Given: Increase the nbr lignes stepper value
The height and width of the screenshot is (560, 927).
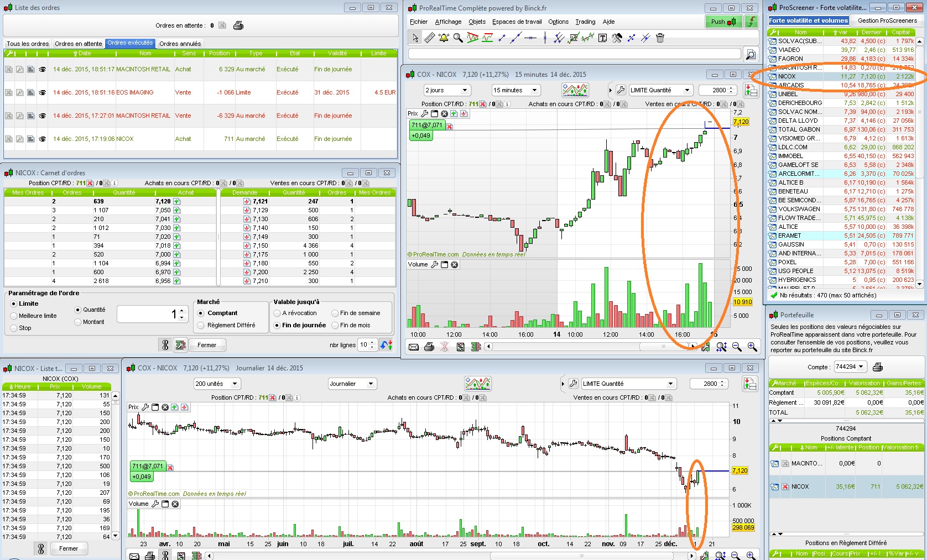Looking at the screenshot, I should [372, 342].
